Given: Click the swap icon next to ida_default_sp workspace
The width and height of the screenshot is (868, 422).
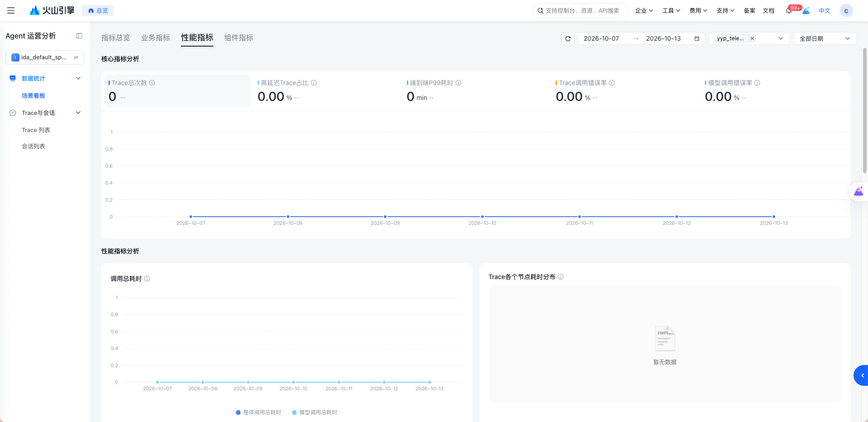Looking at the screenshot, I should (x=76, y=57).
